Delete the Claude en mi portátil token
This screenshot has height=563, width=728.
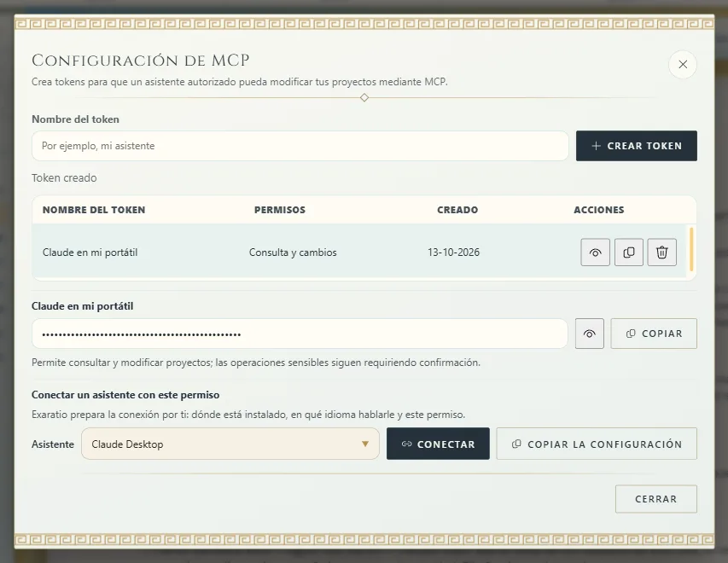pos(662,252)
